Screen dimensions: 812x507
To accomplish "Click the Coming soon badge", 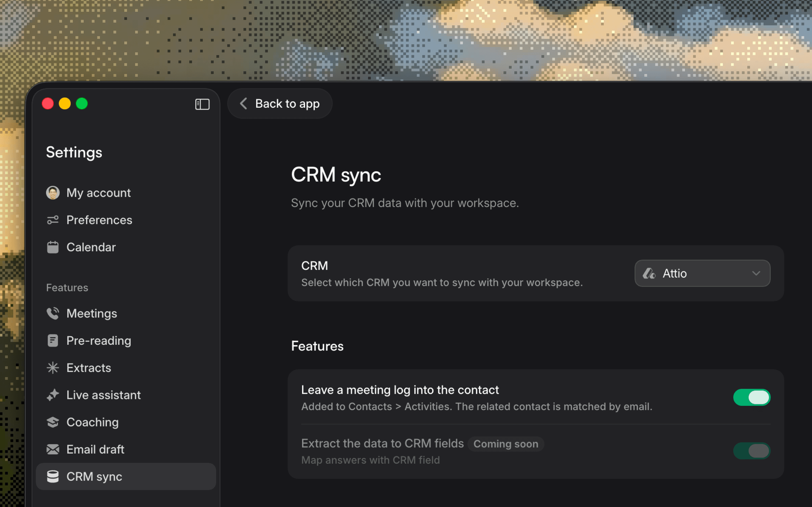I will tap(505, 444).
